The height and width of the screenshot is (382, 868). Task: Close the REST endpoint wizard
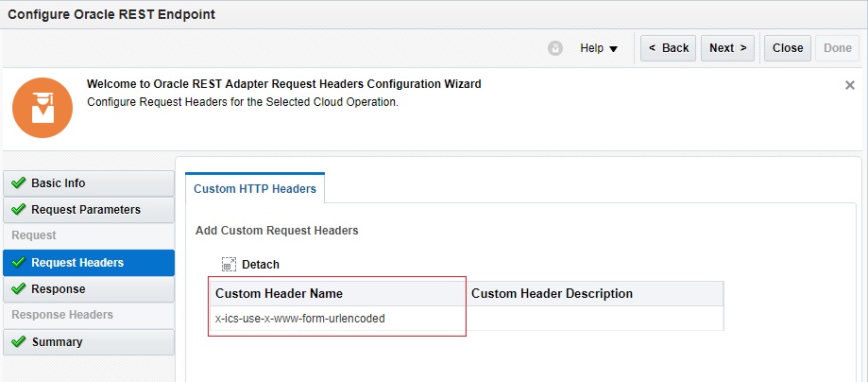[787, 48]
